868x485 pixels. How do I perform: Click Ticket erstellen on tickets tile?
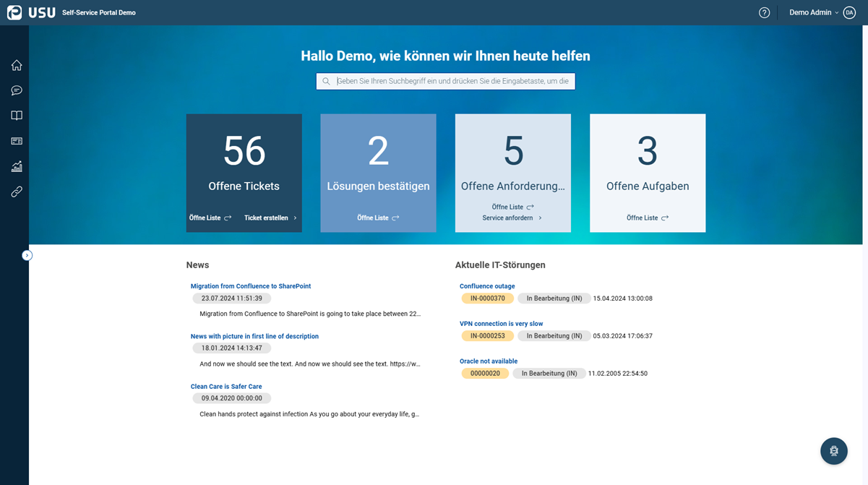pyautogui.click(x=271, y=218)
